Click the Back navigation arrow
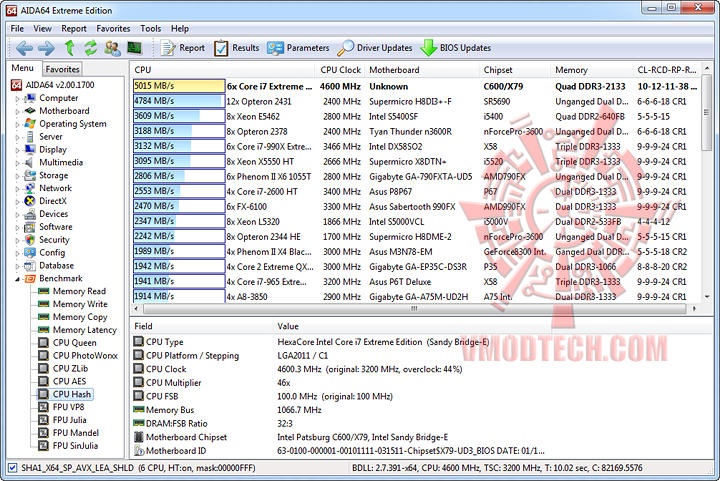Viewport: 720px width, 481px height. [23, 48]
